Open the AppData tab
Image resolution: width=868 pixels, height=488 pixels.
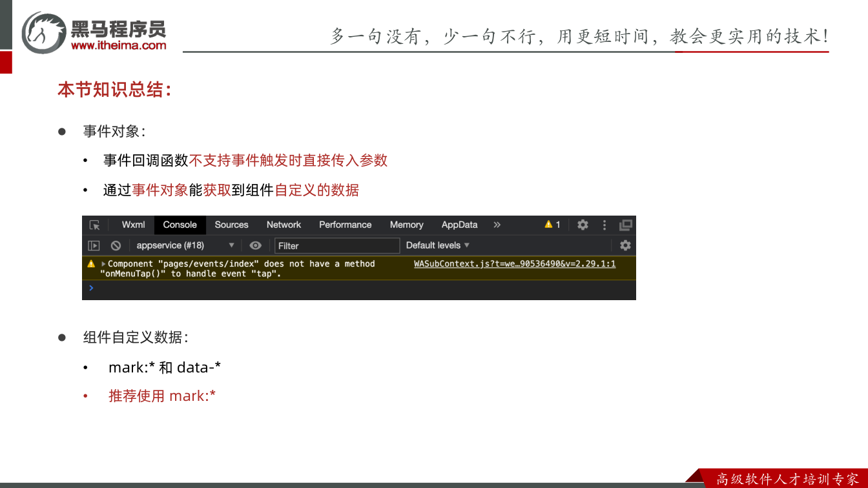pyautogui.click(x=459, y=225)
